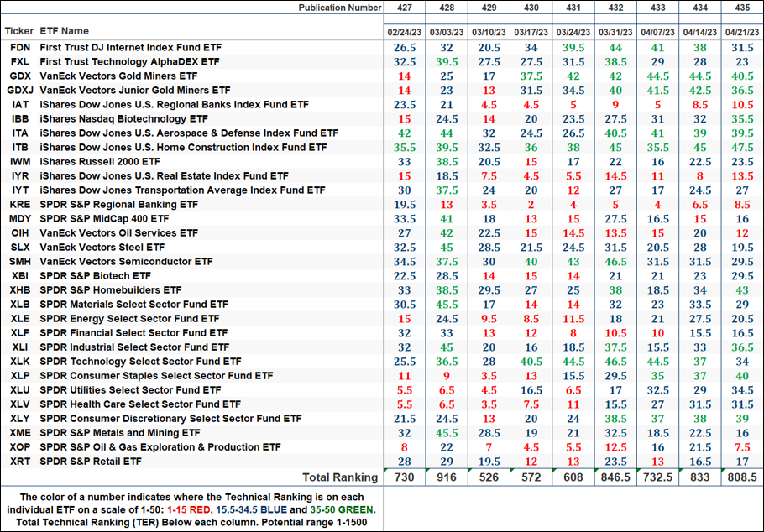Select SLX value 20.5 under 04/07/23
This screenshot has width=764, height=532.
coord(657,248)
